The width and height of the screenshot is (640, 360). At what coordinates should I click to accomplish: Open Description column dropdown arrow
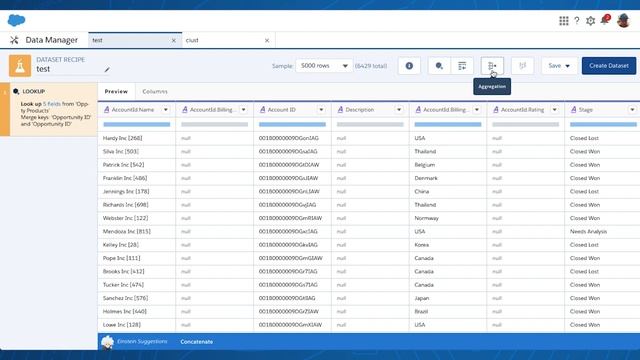point(399,110)
